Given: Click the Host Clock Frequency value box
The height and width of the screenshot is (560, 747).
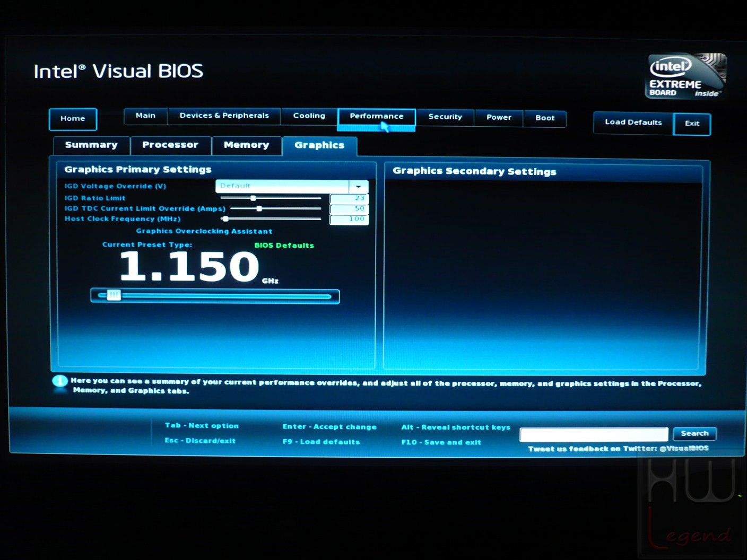Looking at the screenshot, I should (349, 219).
